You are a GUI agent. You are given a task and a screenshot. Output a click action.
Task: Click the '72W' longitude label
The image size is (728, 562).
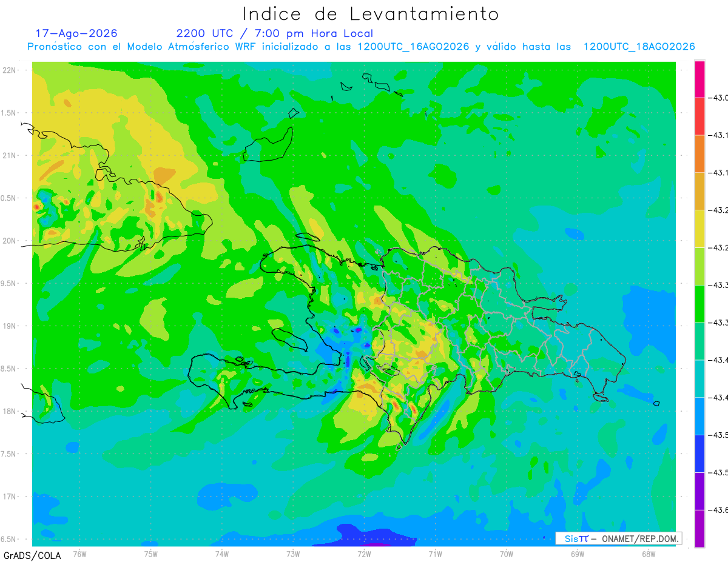[x=364, y=554]
